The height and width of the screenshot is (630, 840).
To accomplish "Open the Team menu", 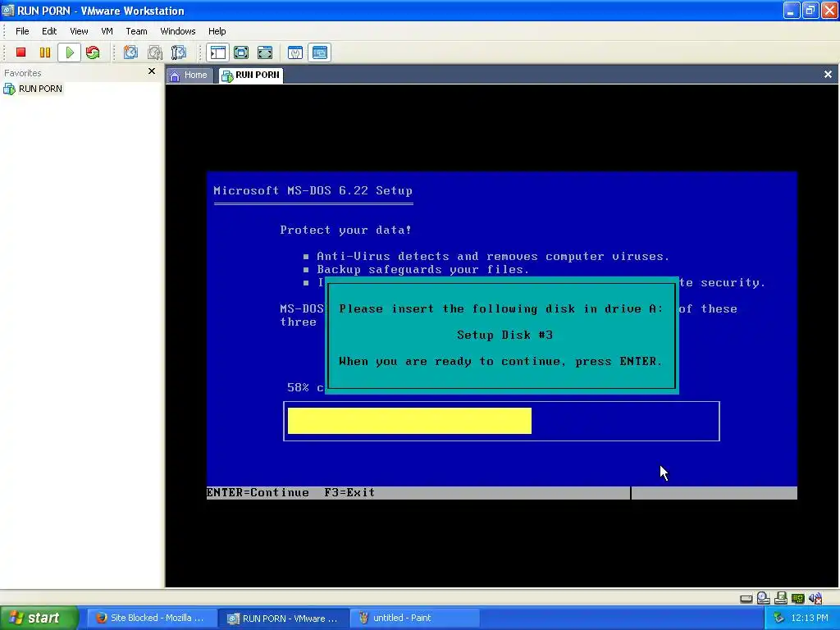I will (136, 31).
